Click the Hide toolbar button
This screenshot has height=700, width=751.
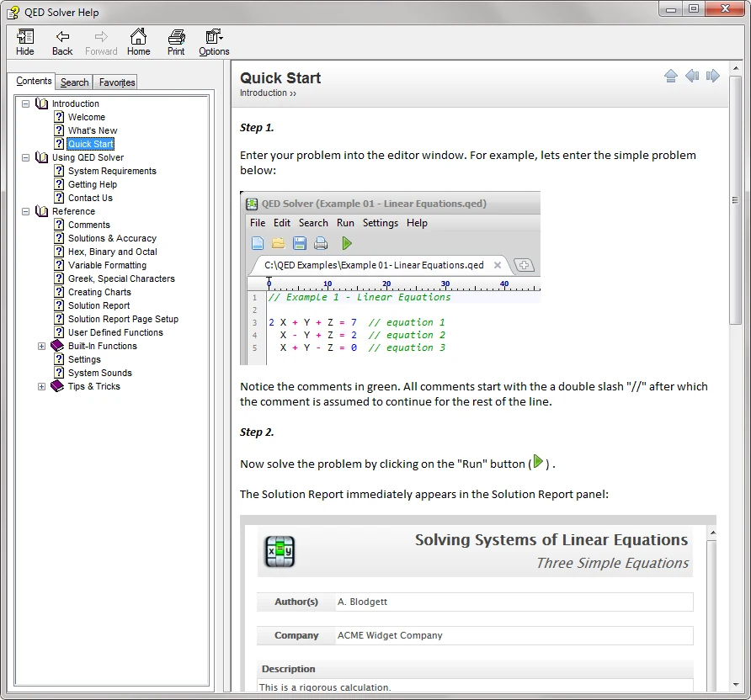point(25,42)
